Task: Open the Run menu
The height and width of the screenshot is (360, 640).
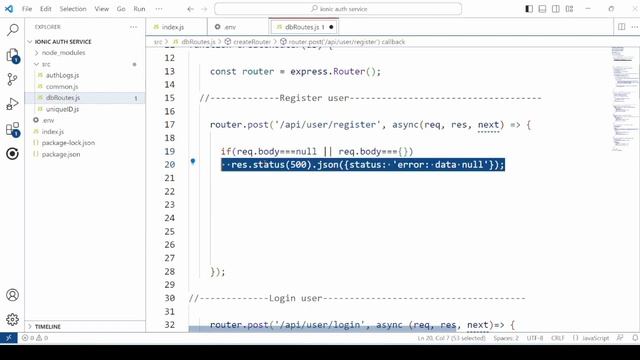Action: [x=139, y=9]
